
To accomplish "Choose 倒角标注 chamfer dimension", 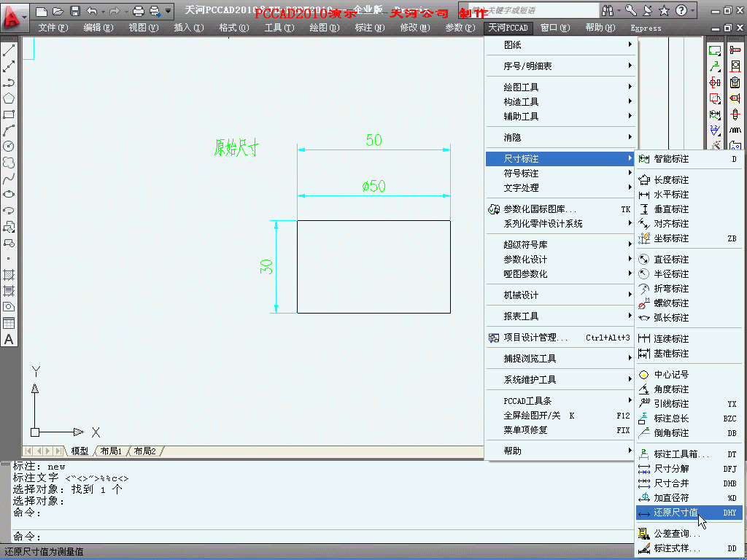I will 689,433.
